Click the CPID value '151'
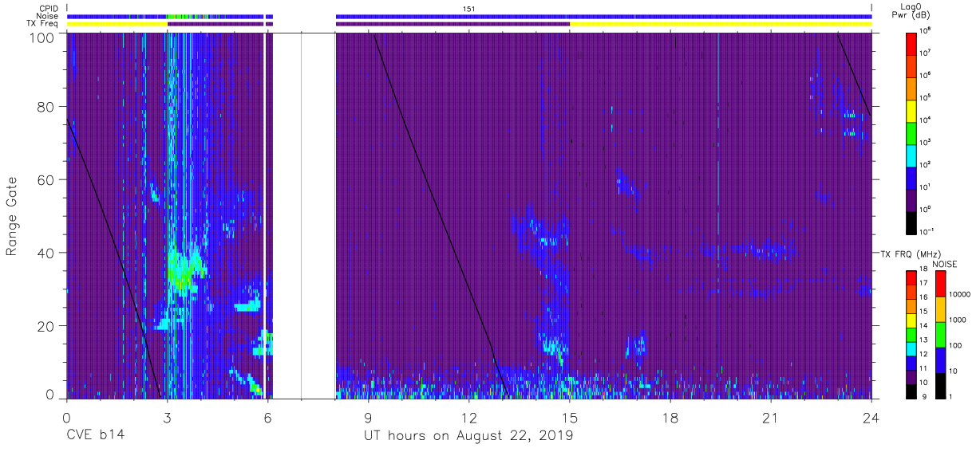 click(x=469, y=8)
